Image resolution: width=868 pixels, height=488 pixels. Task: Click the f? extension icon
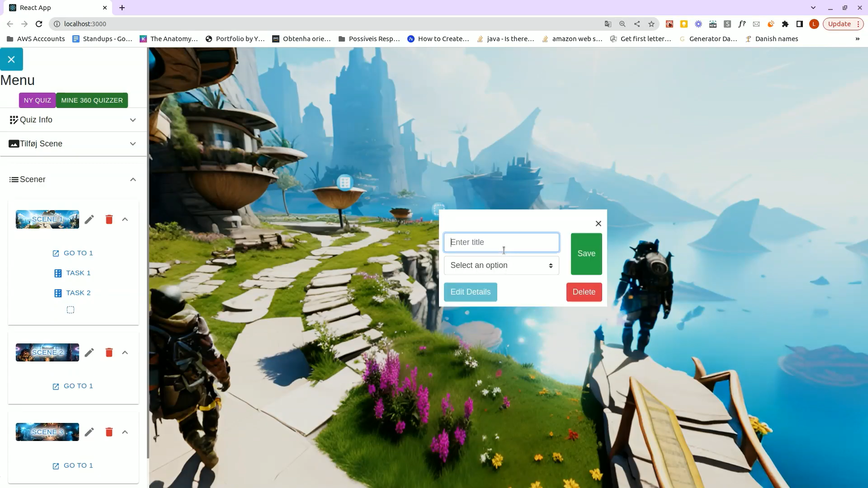click(742, 24)
